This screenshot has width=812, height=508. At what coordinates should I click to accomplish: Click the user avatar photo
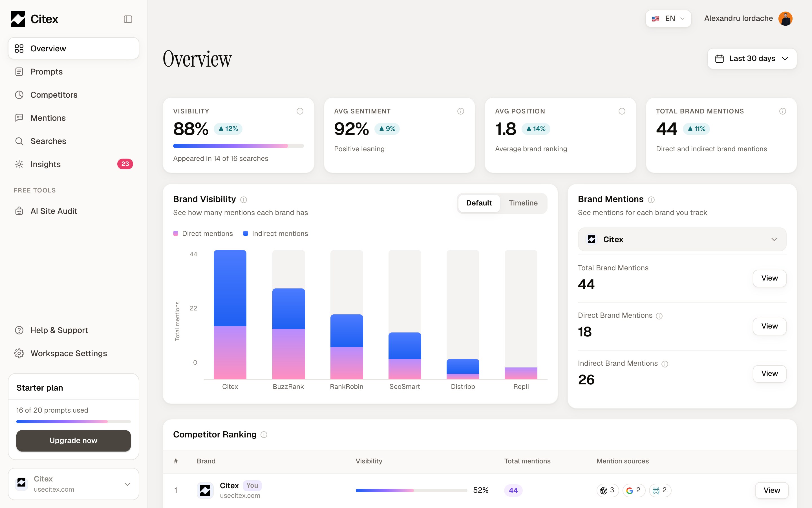point(785,19)
